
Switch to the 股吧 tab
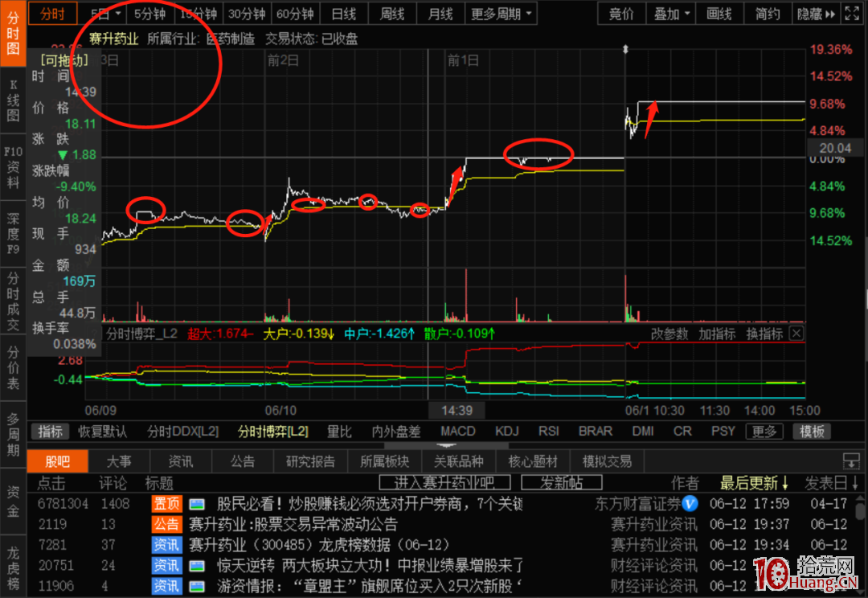click(x=58, y=461)
